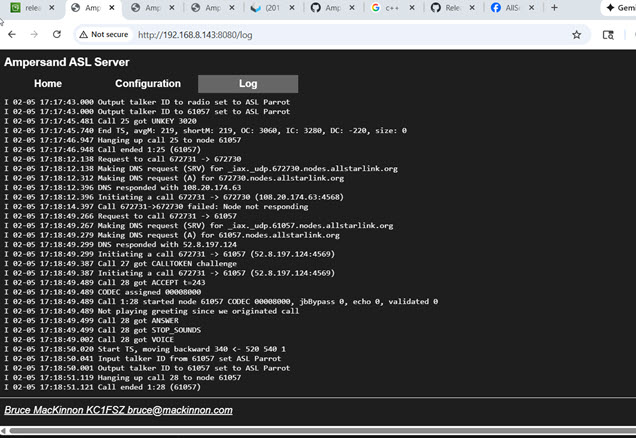
Task: Open the Home page menu item
Action: (48, 84)
